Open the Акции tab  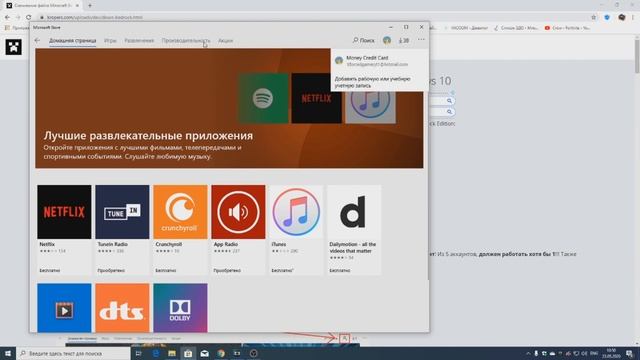click(x=225, y=40)
